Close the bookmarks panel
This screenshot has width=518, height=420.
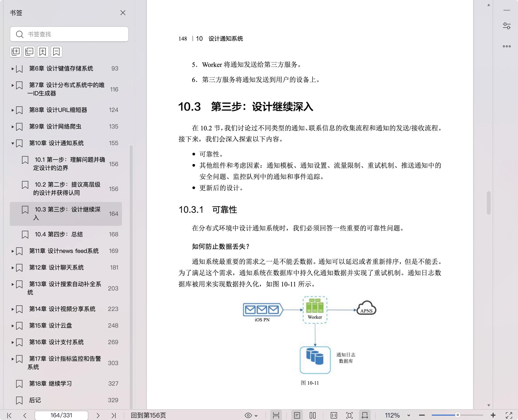pos(123,13)
